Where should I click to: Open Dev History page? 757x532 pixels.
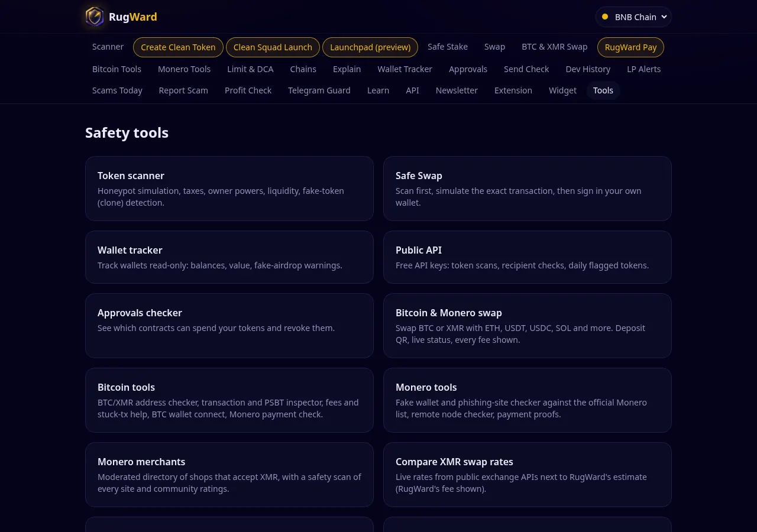(x=588, y=69)
